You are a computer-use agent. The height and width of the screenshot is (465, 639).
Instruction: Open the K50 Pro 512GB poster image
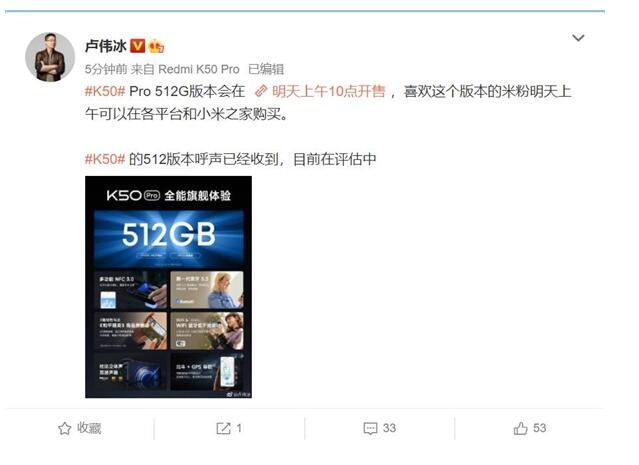pyautogui.click(x=168, y=287)
